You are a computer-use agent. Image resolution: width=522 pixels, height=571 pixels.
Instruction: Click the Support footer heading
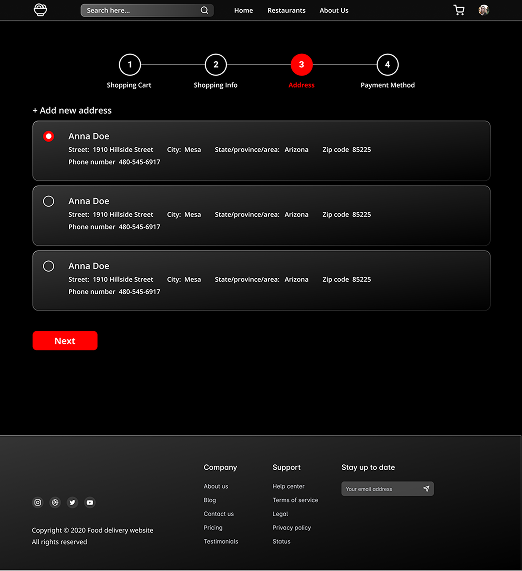pos(287,467)
